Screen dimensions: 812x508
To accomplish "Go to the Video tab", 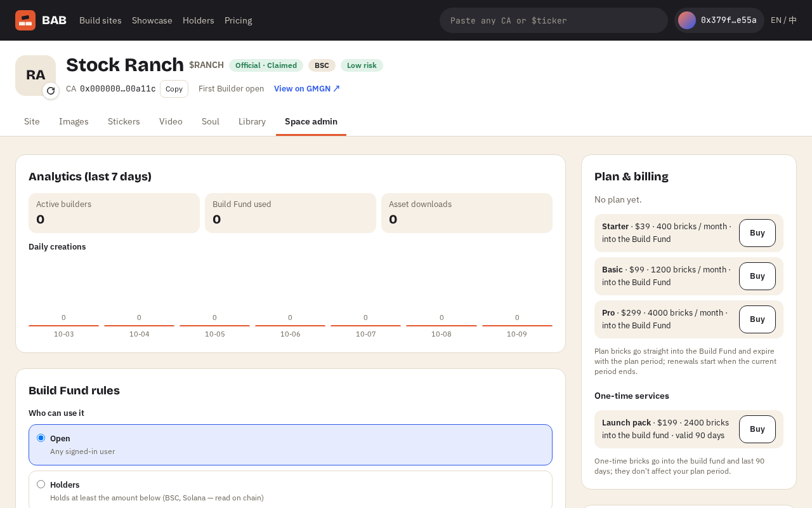I will 171,121.
